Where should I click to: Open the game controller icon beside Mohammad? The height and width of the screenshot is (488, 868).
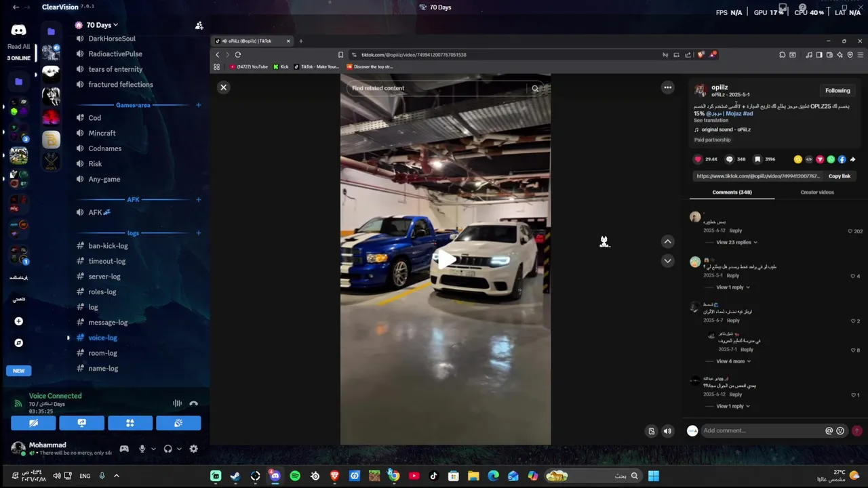click(124, 449)
